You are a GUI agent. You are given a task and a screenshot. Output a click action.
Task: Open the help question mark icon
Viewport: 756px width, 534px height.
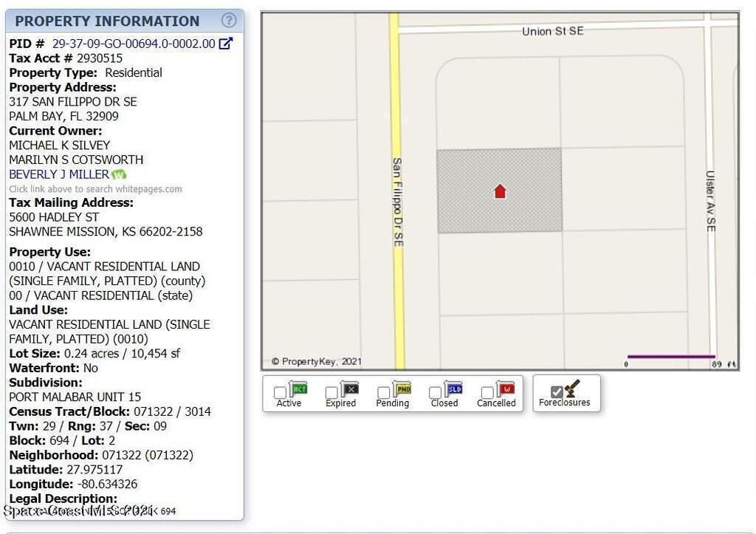[229, 21]
